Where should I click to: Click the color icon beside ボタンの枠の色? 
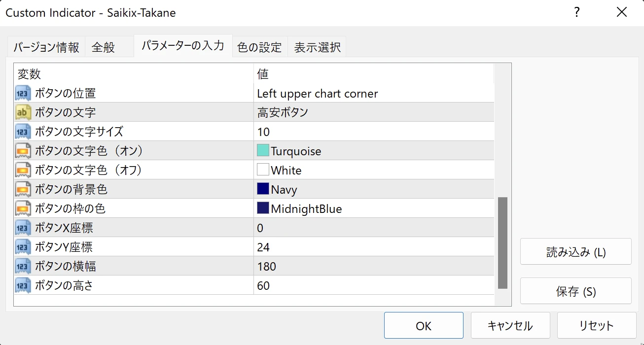click(x=23, y=208)
